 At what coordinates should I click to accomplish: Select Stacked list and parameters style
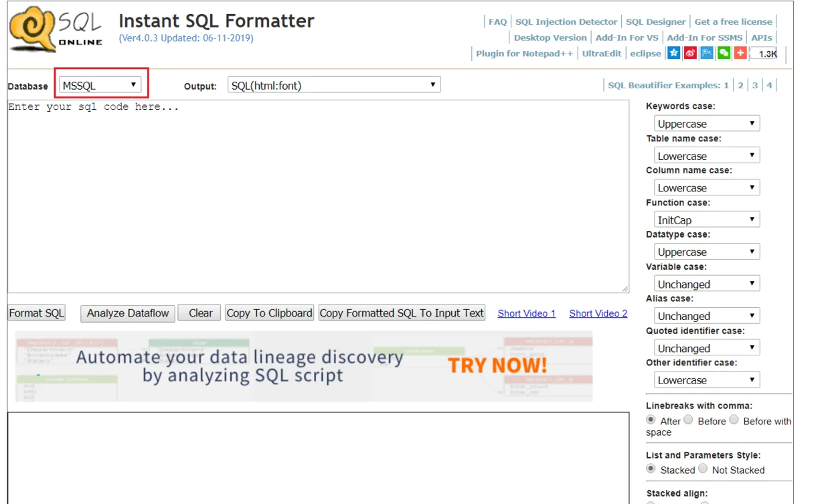(651, 469)
